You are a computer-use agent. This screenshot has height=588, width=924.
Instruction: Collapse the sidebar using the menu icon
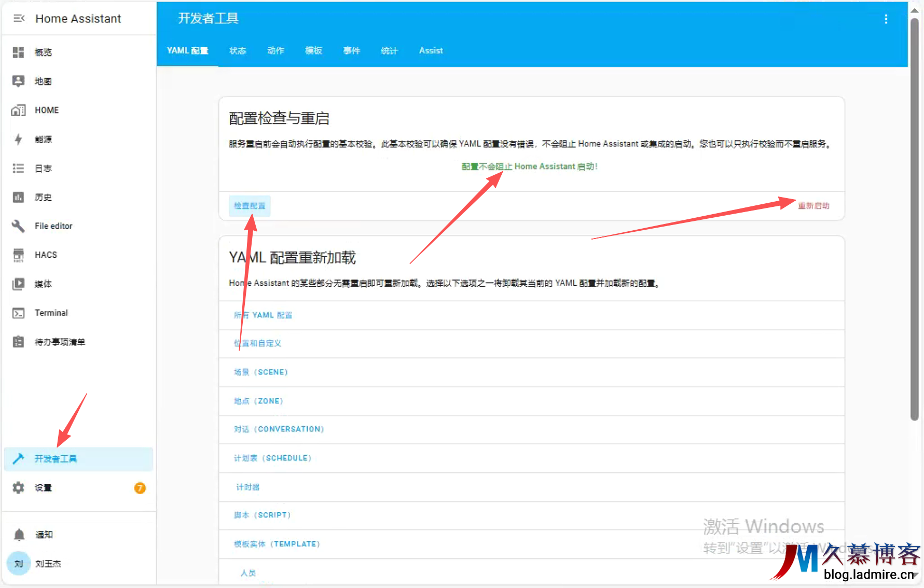[19, 19]
